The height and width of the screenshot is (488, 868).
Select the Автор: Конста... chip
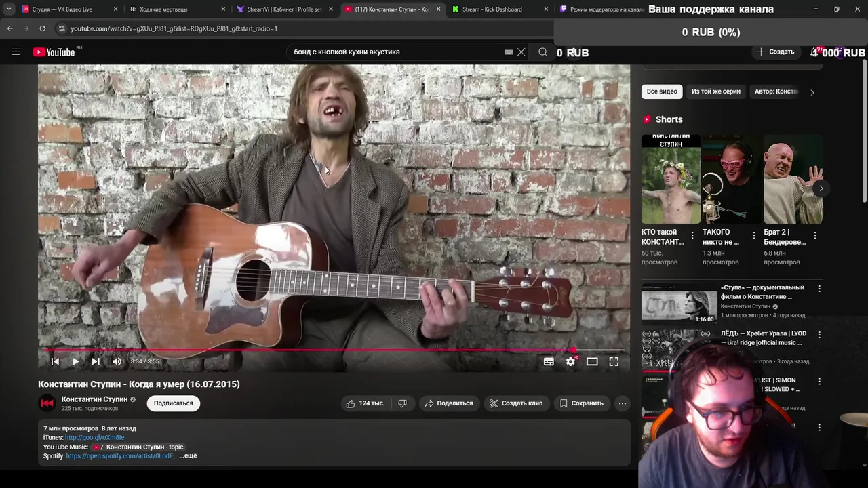(x=776, y=91)
